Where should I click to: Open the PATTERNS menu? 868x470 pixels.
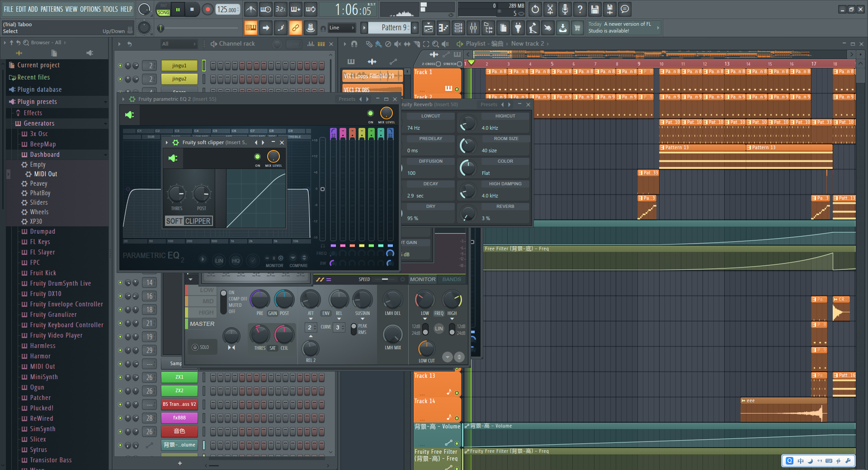pos(52,9)
